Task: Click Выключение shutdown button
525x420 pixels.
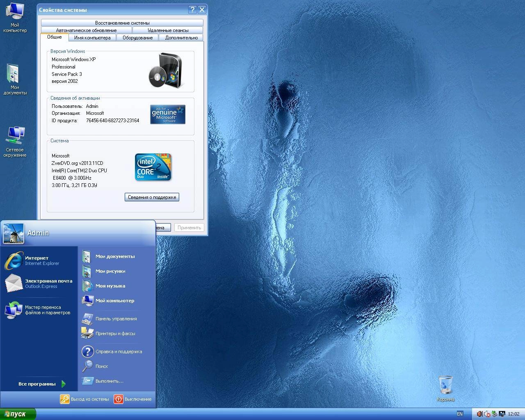Action: pos(133,399)
